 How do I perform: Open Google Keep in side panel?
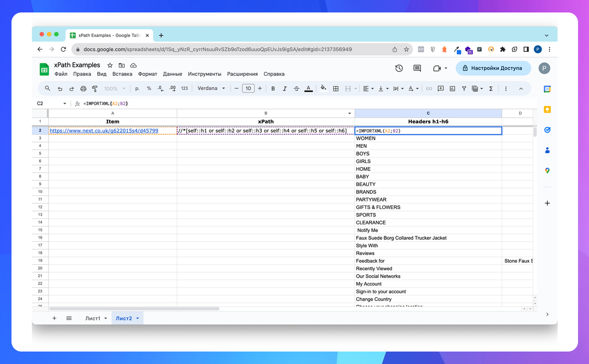tap(547, 110)
